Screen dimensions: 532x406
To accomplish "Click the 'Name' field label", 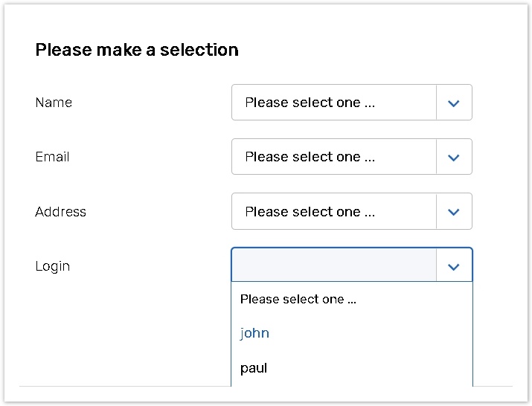I will click(x=54, y=103).
